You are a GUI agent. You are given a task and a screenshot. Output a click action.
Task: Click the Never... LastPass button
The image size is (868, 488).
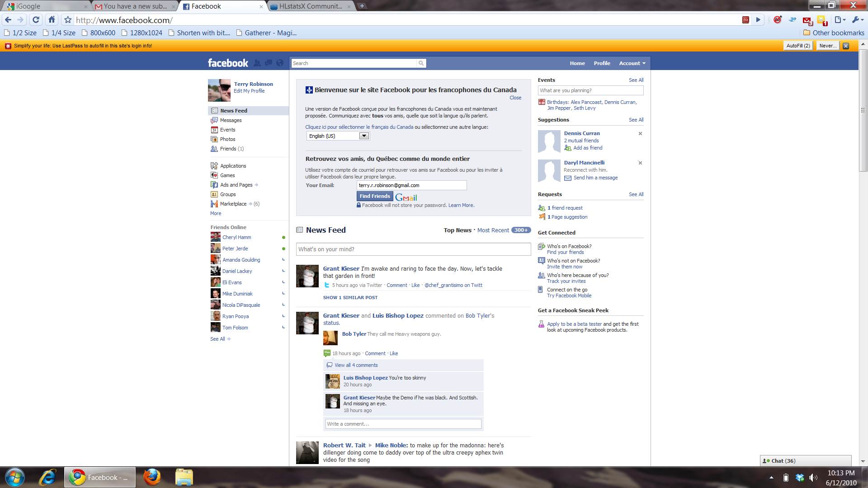click(x=828, y=46)
